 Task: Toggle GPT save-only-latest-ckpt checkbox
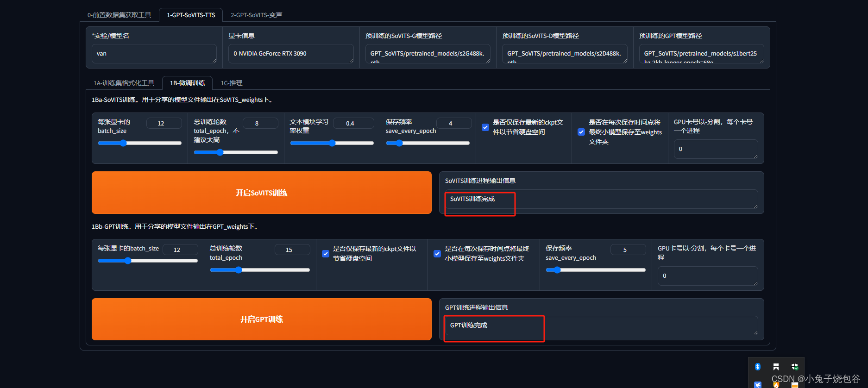point(326,254)
